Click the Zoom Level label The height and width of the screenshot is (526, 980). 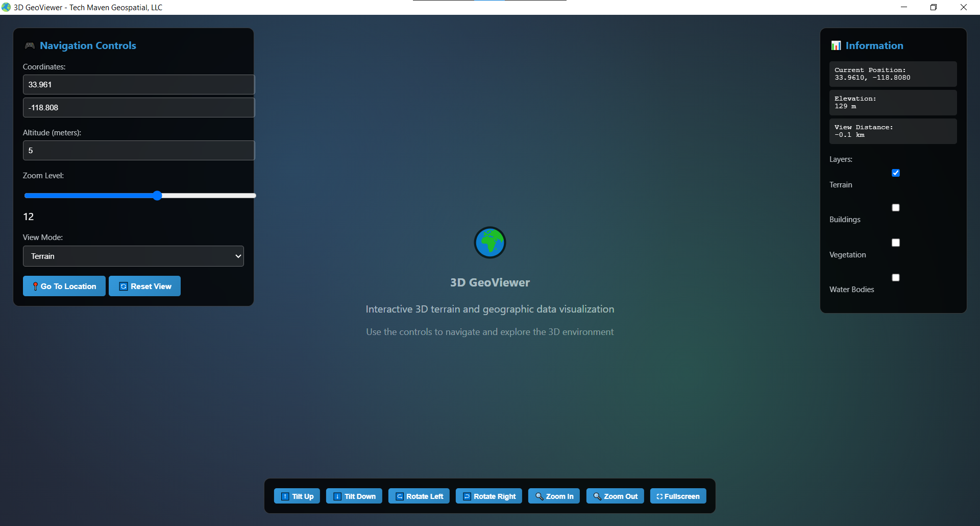[x=43, y=176]
